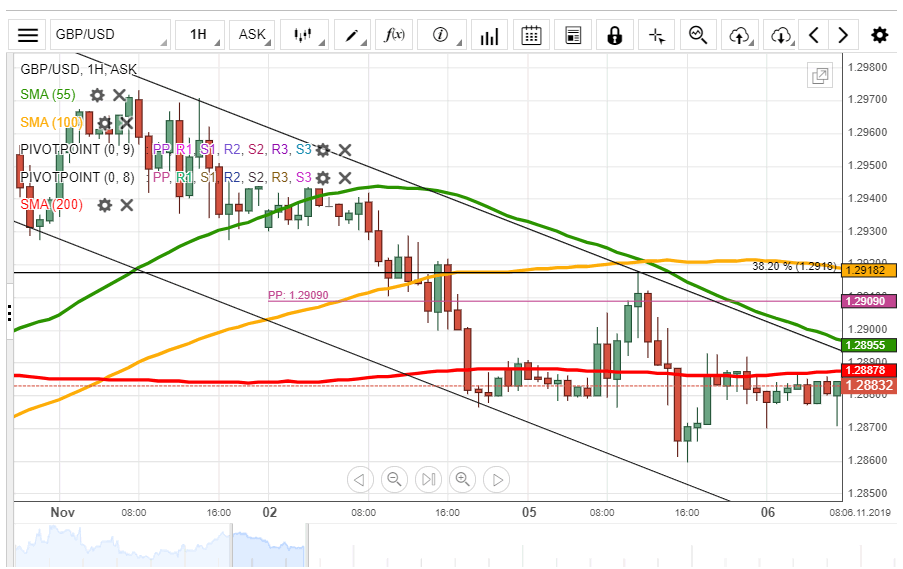Click the SMA (55) legend label
903x569 pixels.
pyautogui.click(x=48, y=94)
